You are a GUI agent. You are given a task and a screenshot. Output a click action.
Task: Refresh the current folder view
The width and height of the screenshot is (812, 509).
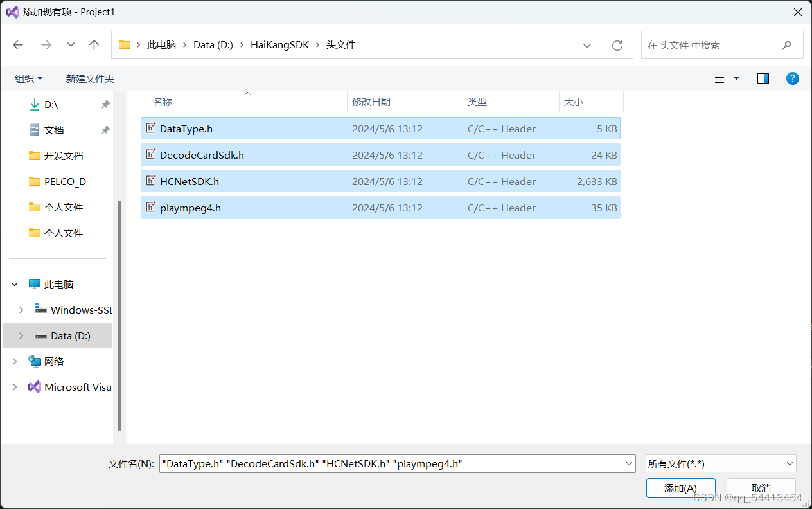617,45
